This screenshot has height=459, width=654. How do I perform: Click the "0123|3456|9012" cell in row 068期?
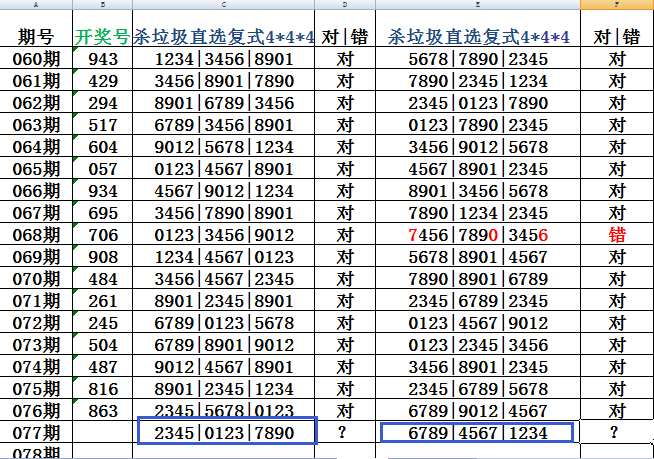point(223,234)
